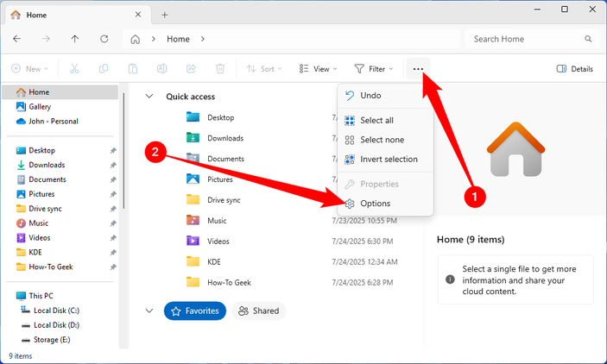
Task: Refresh the current folder view
Action: (x=104, y=39)
